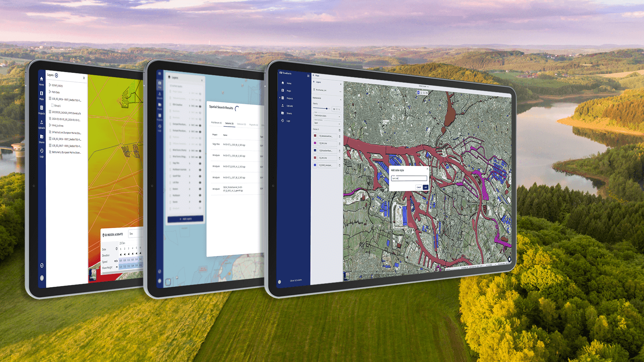644x362 pixels.
Task: Click the Add Layers button on the middle tablet
Action: pos(186,219)
